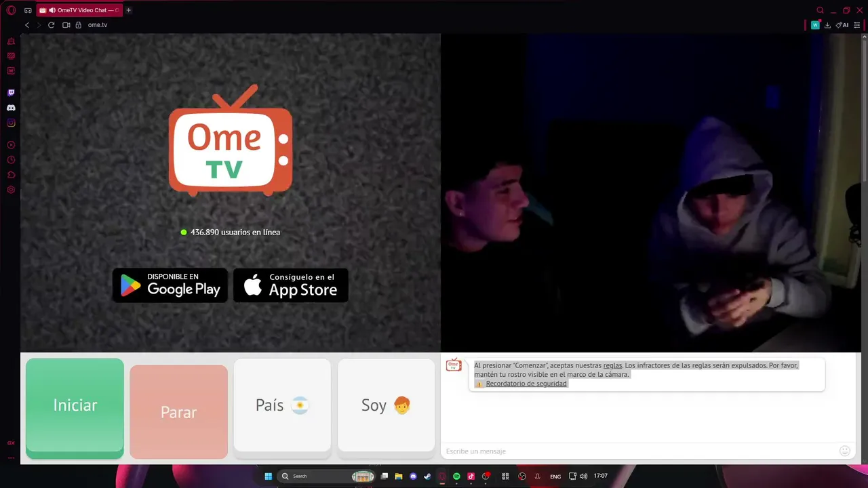Open the Windows Start menu
The image size is (868, 488).
(x=268, y=476)
